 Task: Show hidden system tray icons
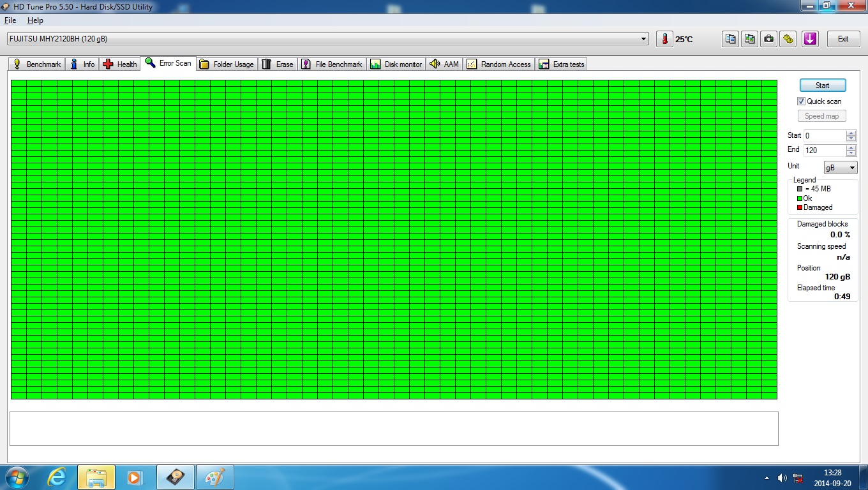(767, 478)
